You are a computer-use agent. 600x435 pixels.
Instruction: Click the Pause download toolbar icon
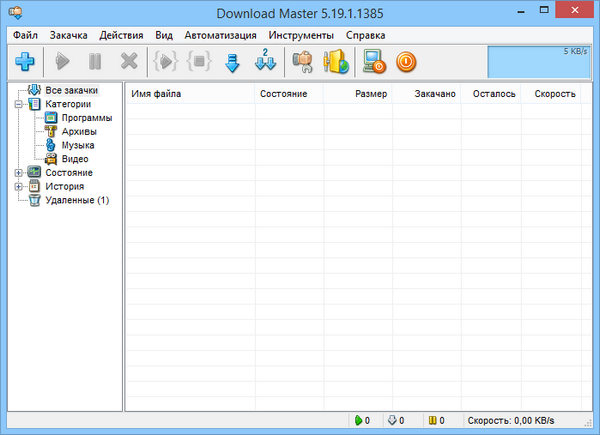coord(95,62)
